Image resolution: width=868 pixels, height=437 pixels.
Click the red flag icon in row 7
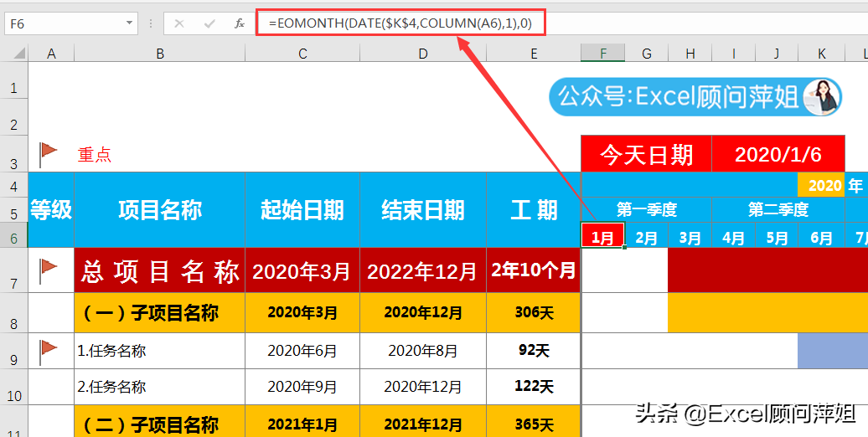click(49, 270)
